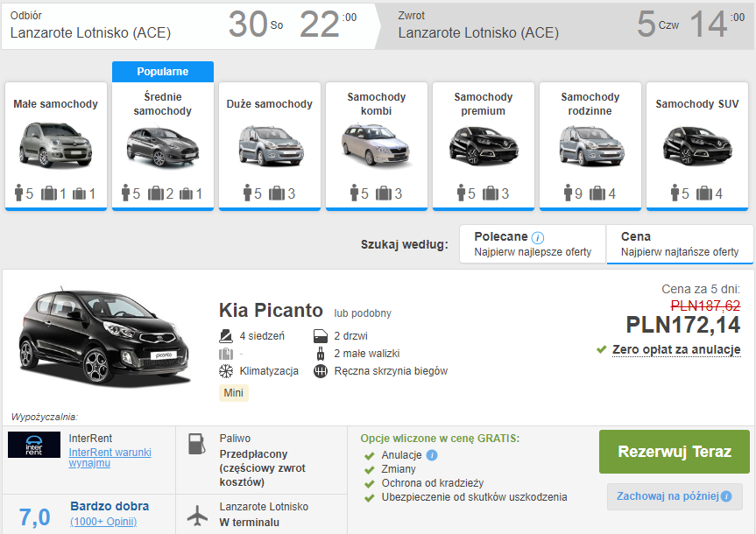Sort results by Polecane
756x534 pixels.
533,244
